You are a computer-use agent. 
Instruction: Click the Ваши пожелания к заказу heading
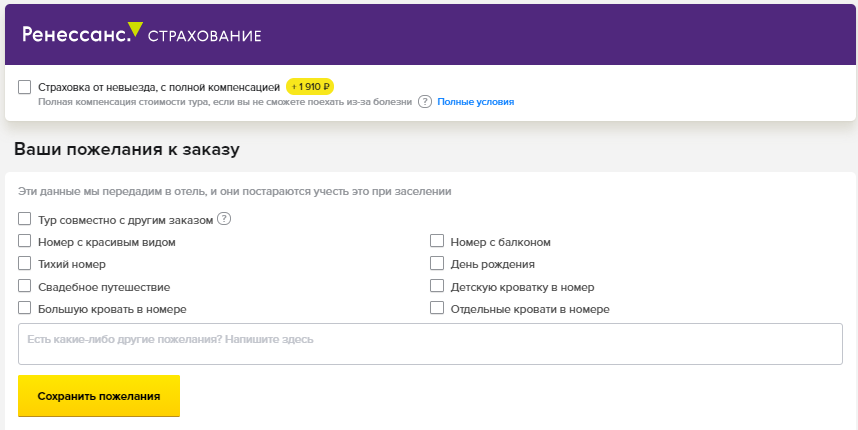click(127, 149)
